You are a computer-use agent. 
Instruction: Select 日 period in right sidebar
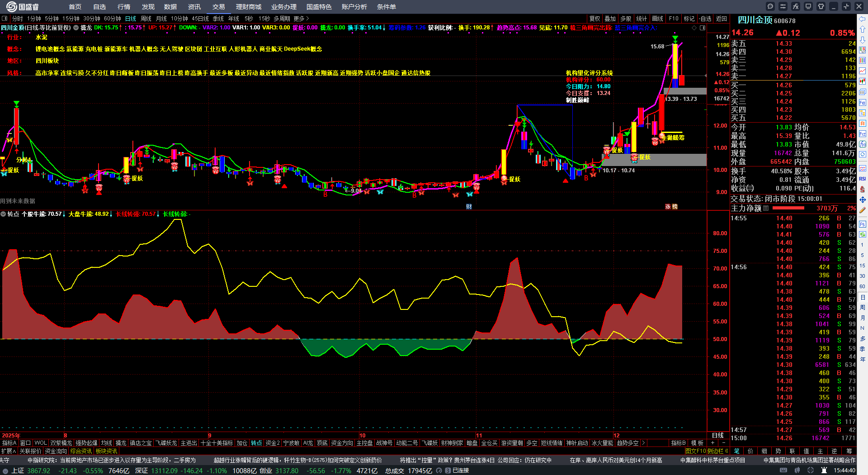click(x=863, y=297)
